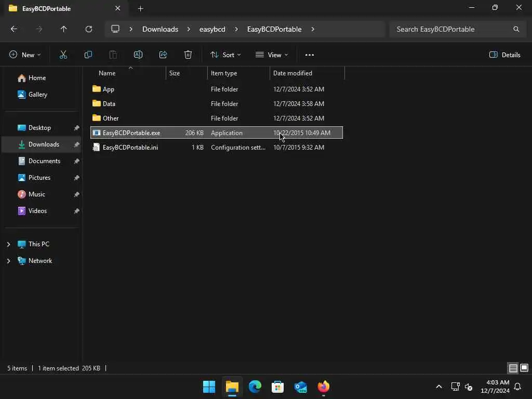The height and width of the screenshot is (399, 532).
Task: Click the Share icon in toolbar
Action: [163, 55]
